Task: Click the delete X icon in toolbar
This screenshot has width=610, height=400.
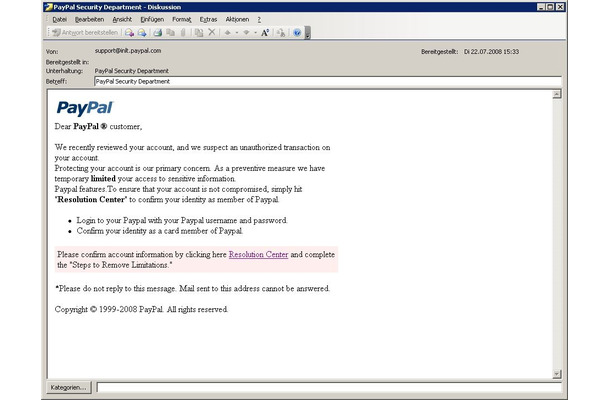Action: pyautogui.click(x=212, y=32)
